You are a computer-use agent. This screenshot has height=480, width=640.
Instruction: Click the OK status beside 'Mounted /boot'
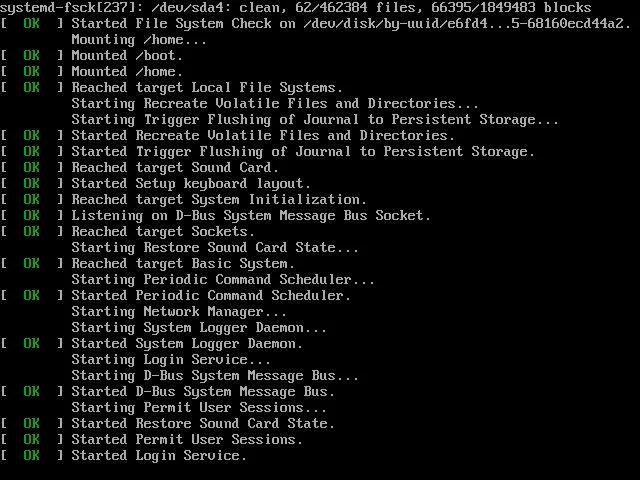(31, 55)
